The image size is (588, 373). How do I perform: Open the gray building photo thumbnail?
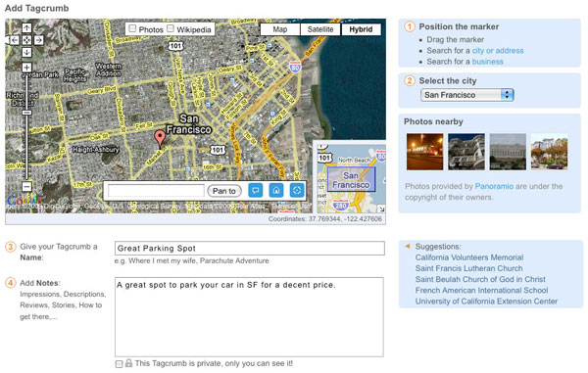[x=508, y=152]
